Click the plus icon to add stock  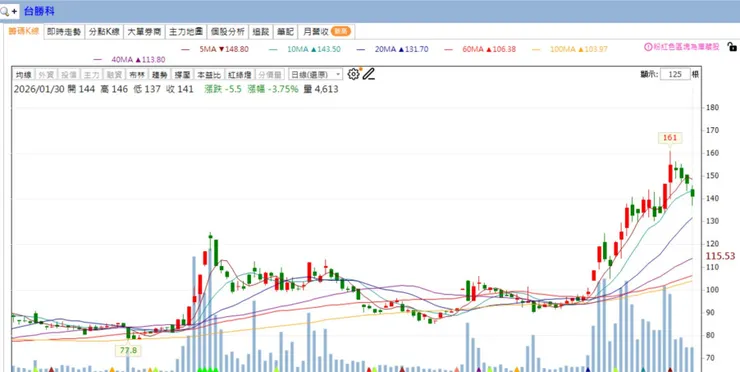14,11
